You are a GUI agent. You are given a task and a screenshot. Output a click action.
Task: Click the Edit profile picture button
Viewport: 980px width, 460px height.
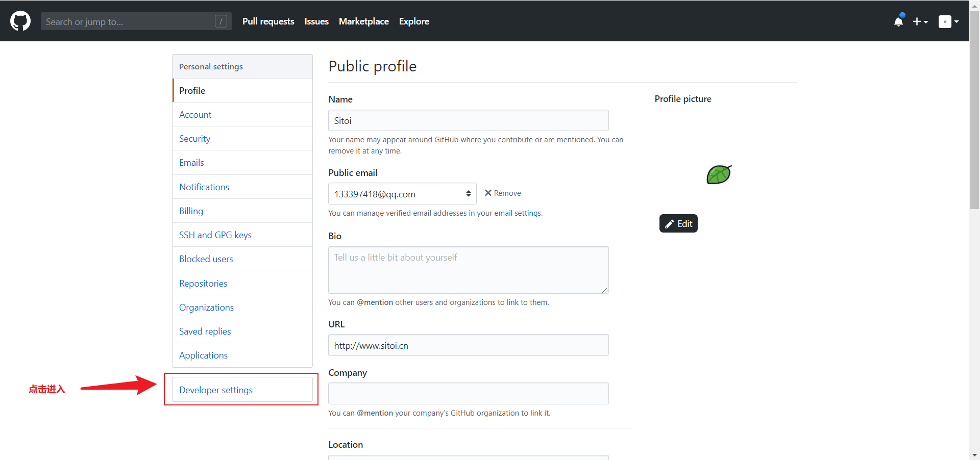click(678, 223)
